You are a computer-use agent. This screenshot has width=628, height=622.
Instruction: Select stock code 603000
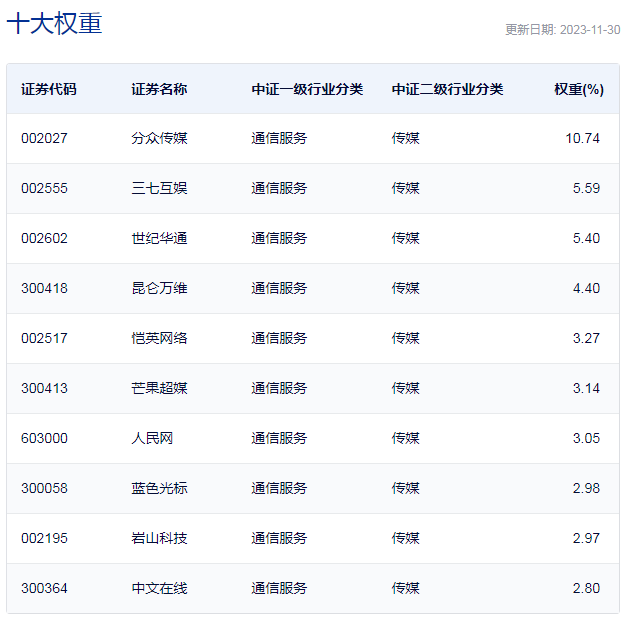(x=44, y=438)
